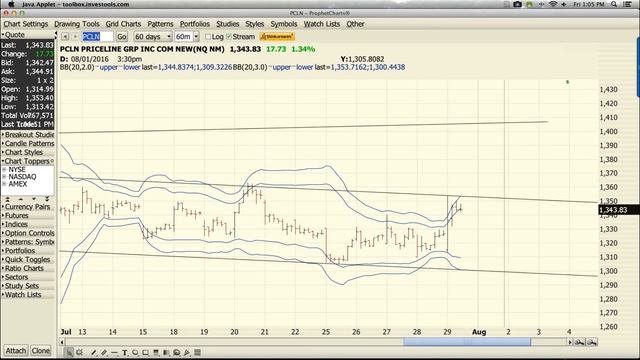Click the Portfolios menu in menu bar

(195, 24)
